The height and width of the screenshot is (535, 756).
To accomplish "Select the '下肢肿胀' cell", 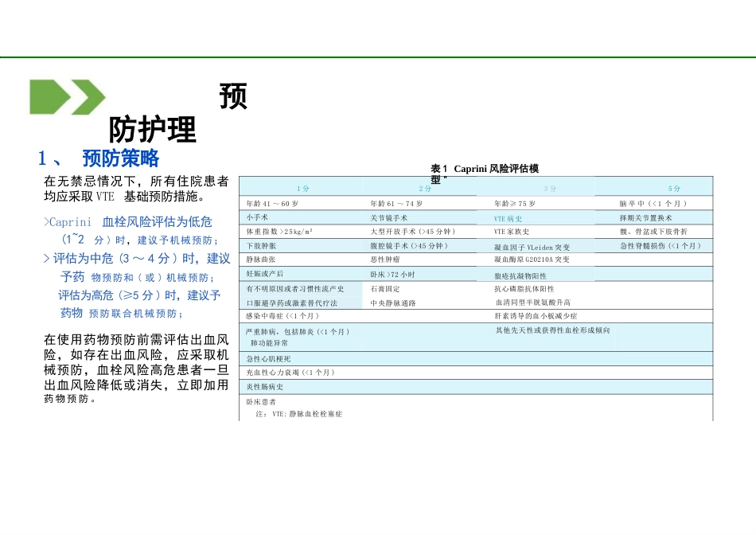I will (x=261, y=246).
